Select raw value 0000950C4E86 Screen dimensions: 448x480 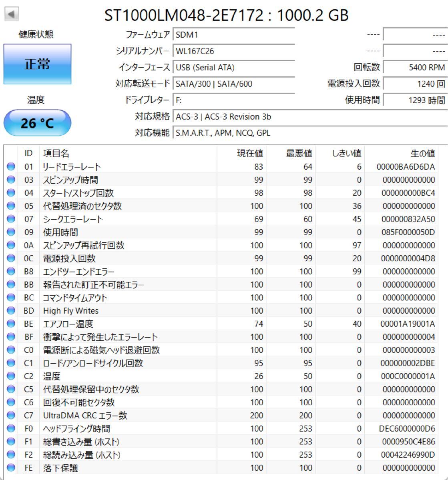(408, 441)
